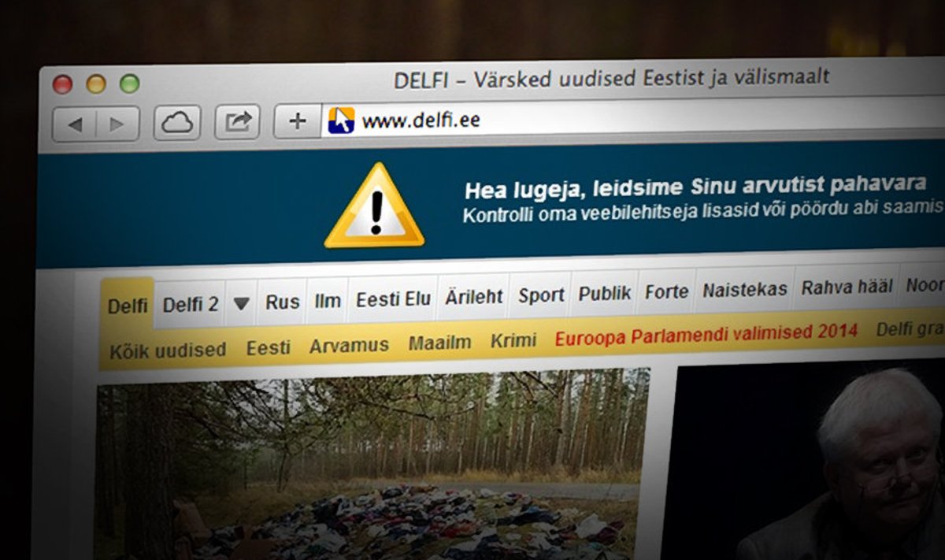Open the gray-haired man article photo
Image resolution: width=945 pixels, height=560 pixels.
tap(802, 460)
